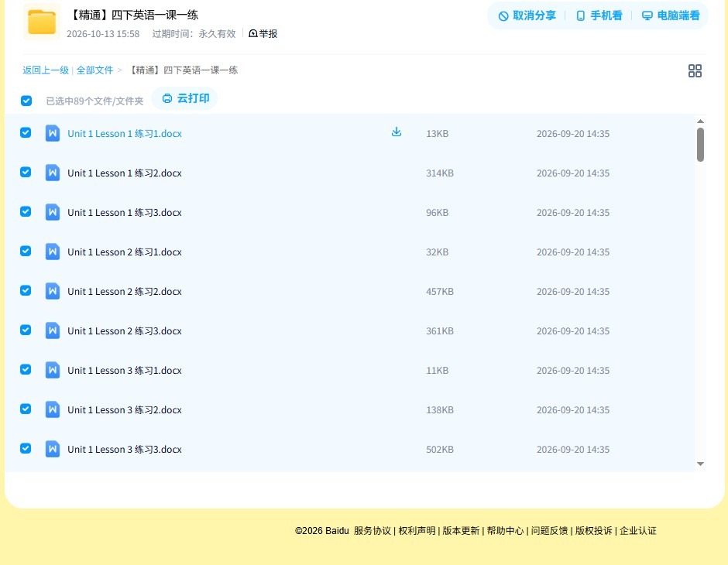Uncheck Unit 1 Lesson 2 练习2.docx checkbox
The image size is (728, 565).
[26, 290]
